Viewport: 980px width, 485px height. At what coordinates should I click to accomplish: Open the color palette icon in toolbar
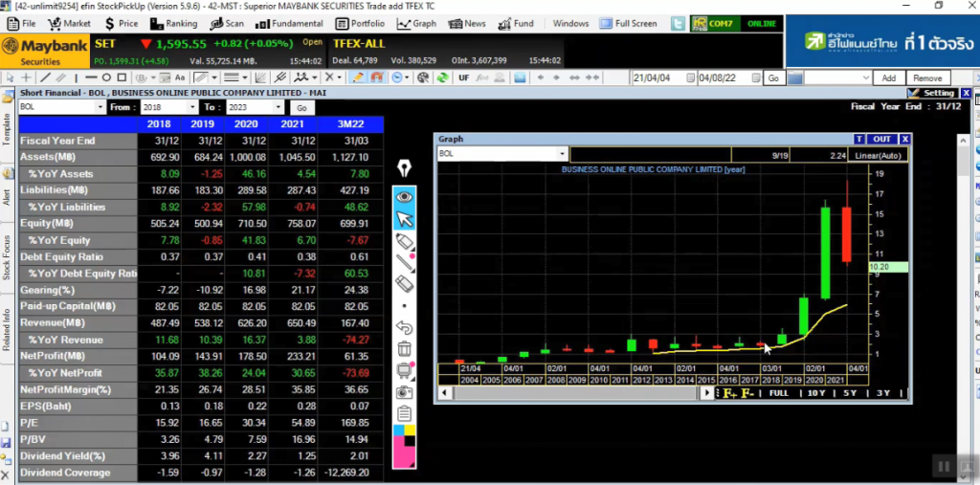[423, 77]
